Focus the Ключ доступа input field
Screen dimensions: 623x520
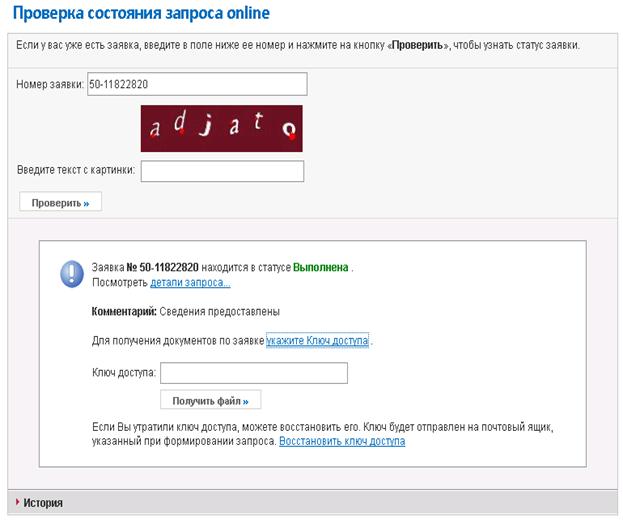[x=253, y=374]
